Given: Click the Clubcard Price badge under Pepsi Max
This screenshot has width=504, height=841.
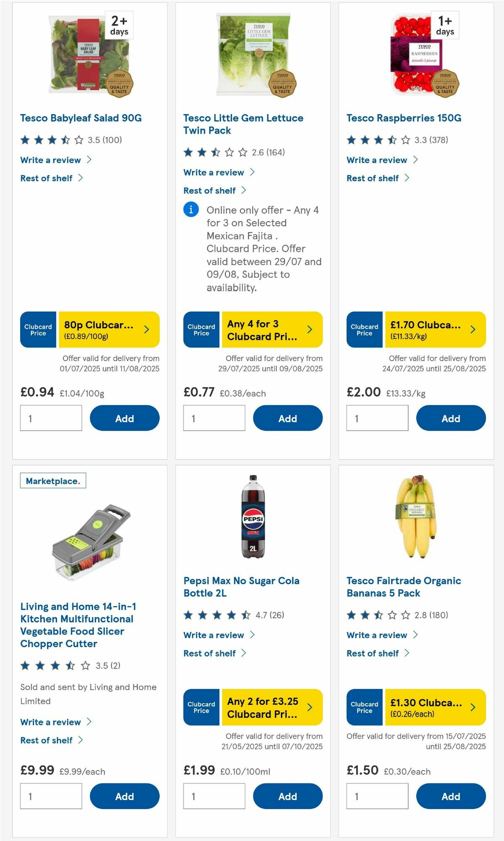Looking at the screenshot, I should tap(201, 707).
